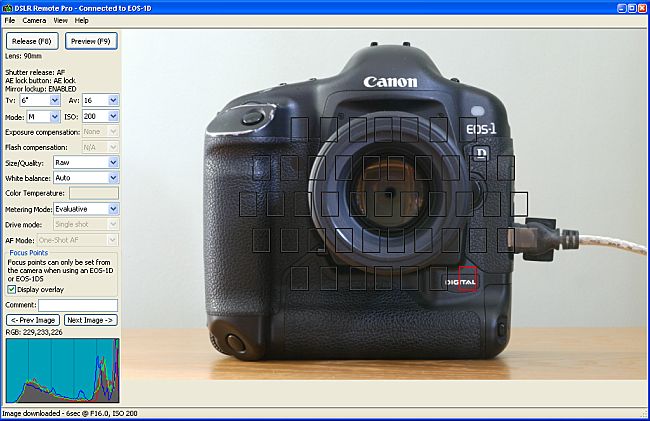Click the 'Focus Points' group label
The width and height of the screenshot is (650, 421).
coord(29,252)
